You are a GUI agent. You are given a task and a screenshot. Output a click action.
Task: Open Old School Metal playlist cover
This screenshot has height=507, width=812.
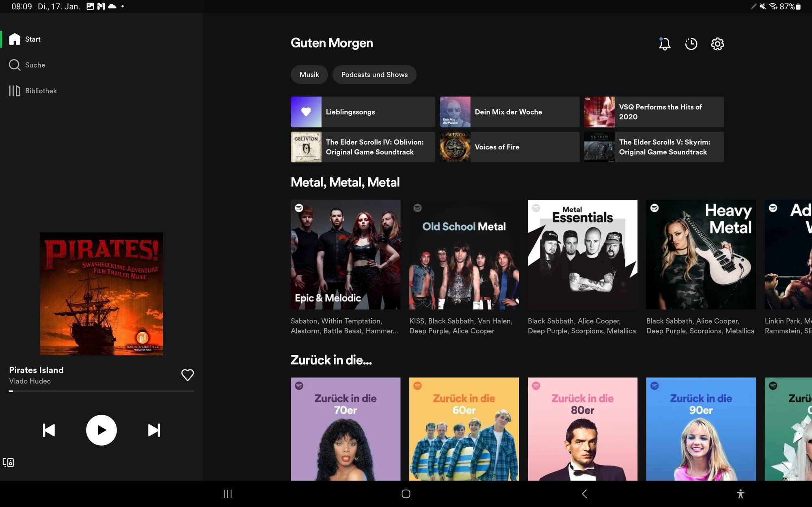[464, 255]
